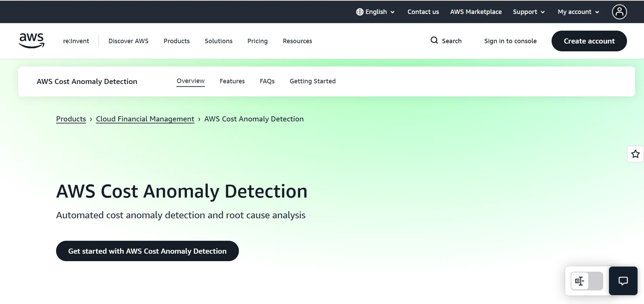Expand the Support dropdown

click(529, 12)
